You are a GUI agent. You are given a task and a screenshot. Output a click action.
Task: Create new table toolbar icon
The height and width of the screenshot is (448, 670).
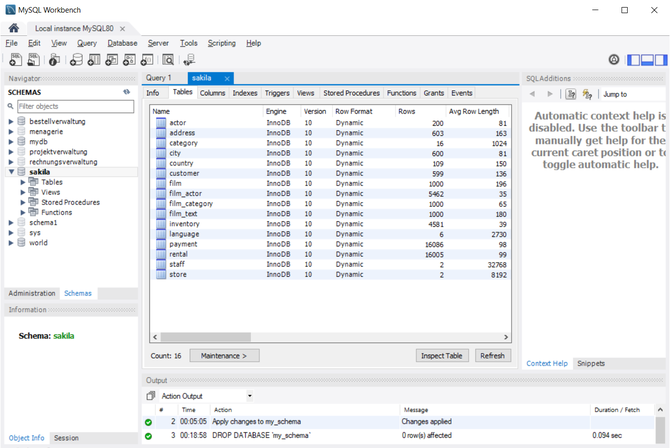click(x=94, y=60)
